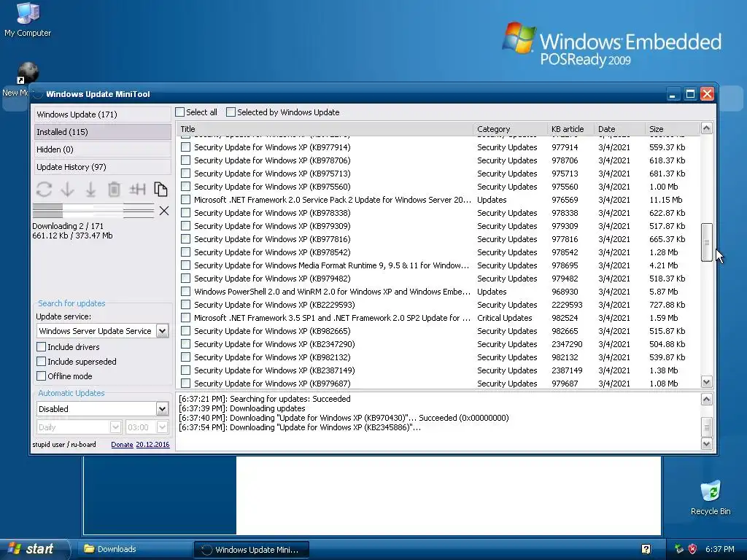747x560 pixels.
Task: Open the Update service dropdown
Action: (163, 331)
